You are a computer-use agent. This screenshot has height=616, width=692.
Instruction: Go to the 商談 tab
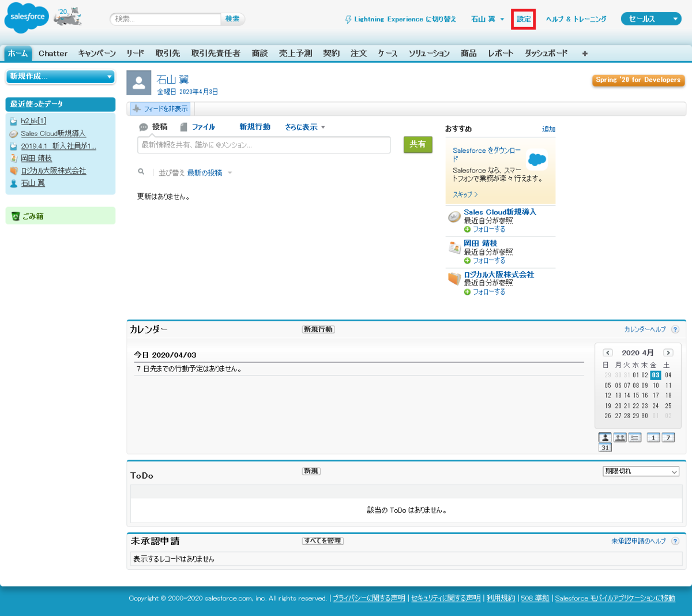[x=259, y=54]
